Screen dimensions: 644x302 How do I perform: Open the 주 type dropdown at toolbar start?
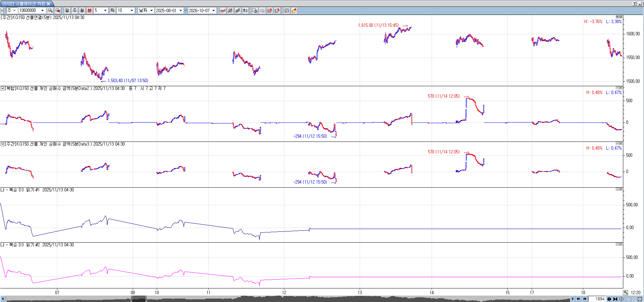point(14,11)
